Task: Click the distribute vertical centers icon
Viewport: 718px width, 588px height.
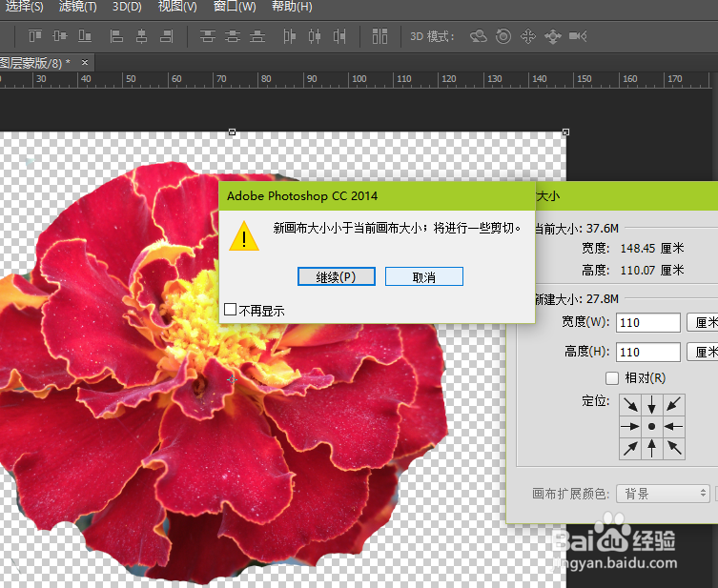Action: 232,35
